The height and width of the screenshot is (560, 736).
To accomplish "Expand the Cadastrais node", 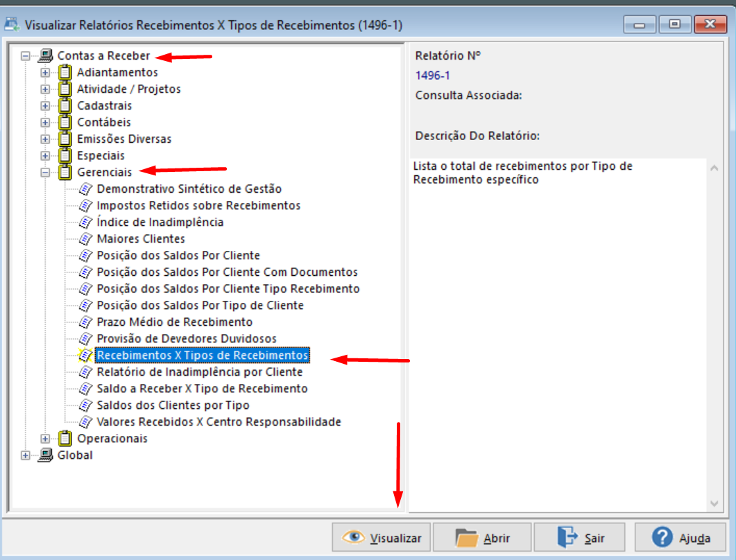I will [45, 106].
